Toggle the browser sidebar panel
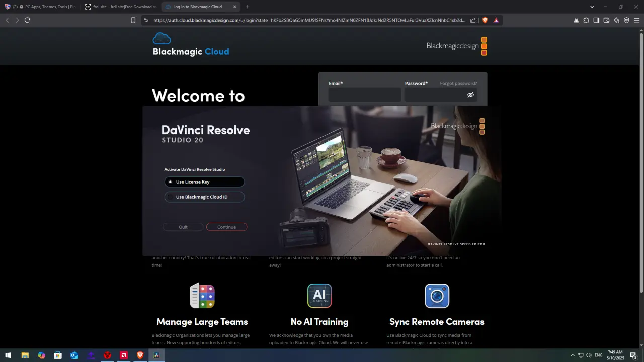644x362 pixels. coord(596,20)
